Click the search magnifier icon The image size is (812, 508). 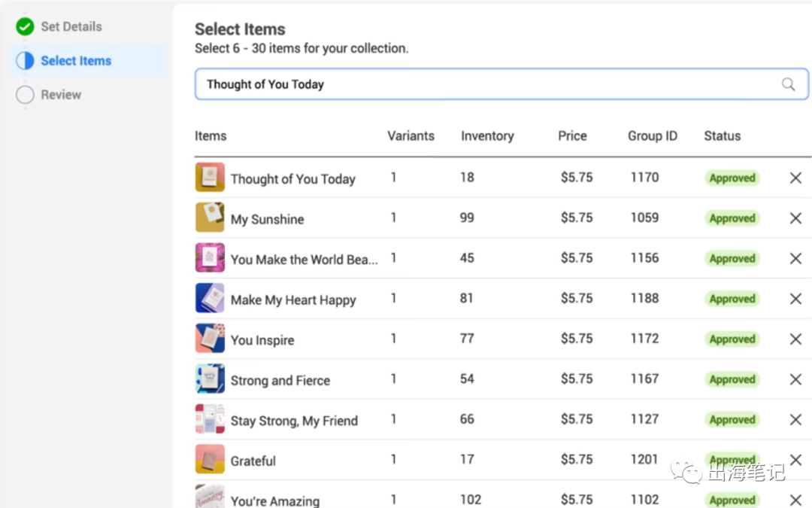788,84
